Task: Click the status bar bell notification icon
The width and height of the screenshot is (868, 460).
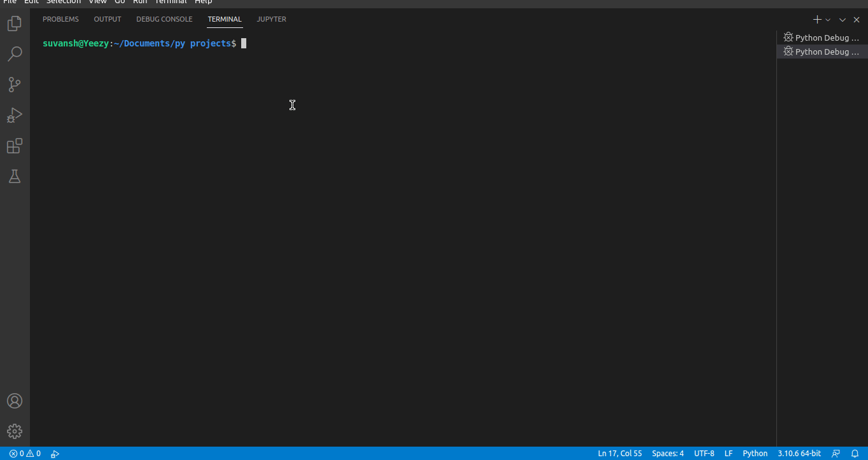Action: tap(856, 453)
